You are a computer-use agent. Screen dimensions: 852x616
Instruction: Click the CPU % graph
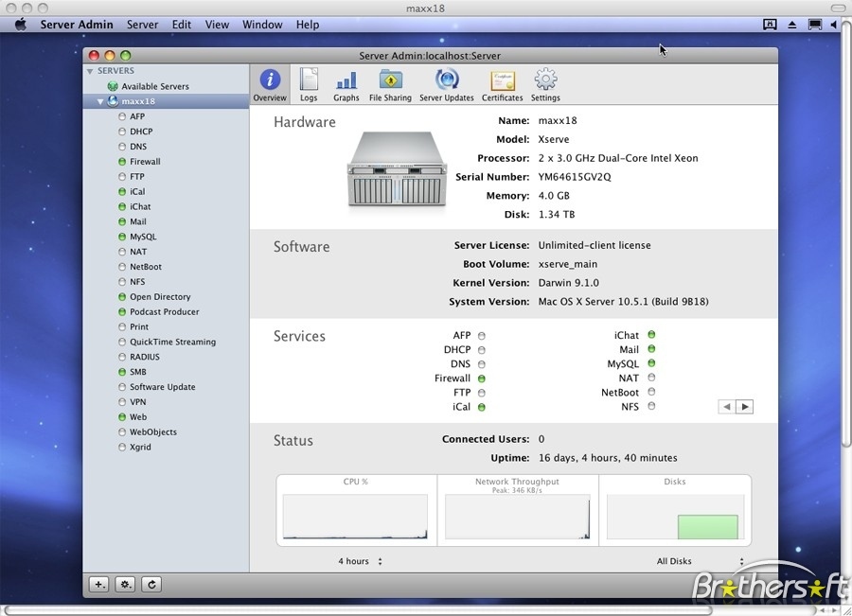[355, 517]
